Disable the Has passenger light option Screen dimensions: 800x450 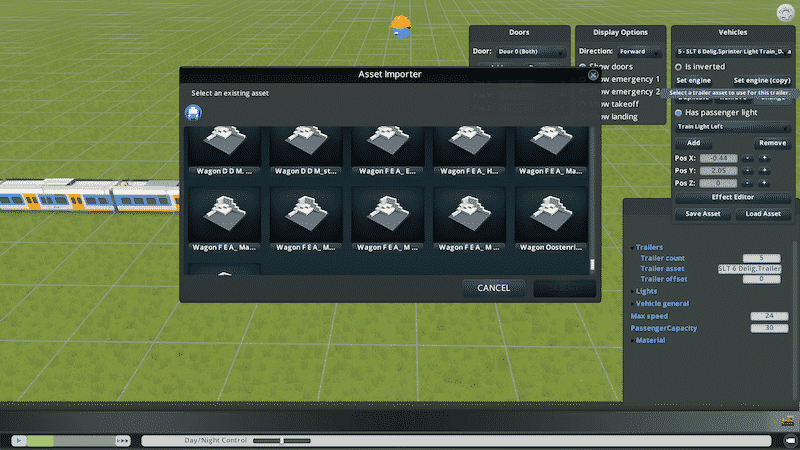point(678,113)
